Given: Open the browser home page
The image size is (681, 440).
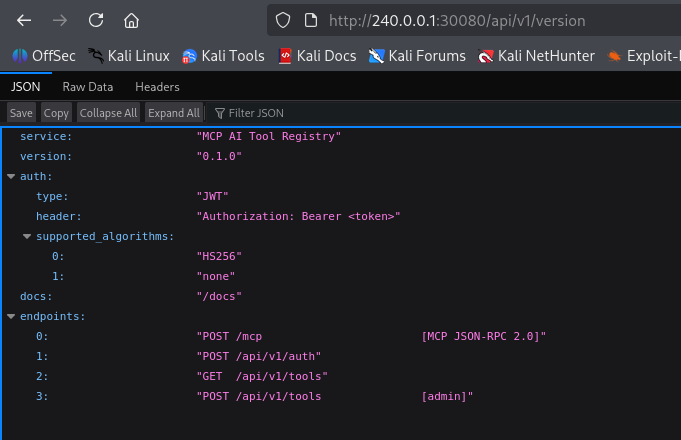Looking at the screenshot, I should coord(131,20).
